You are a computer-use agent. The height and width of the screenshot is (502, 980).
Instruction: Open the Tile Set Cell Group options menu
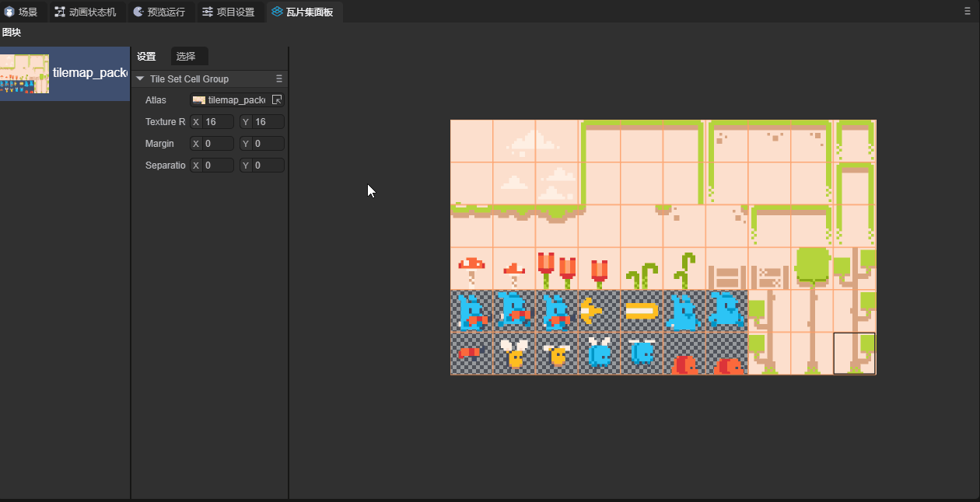click(x=279, y=79)
